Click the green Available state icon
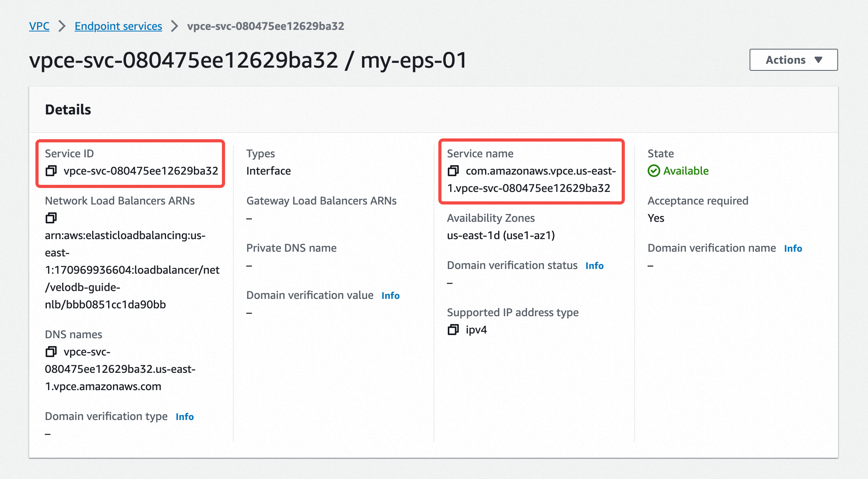This screenshot has height=479, width=868. coord(654,171)
